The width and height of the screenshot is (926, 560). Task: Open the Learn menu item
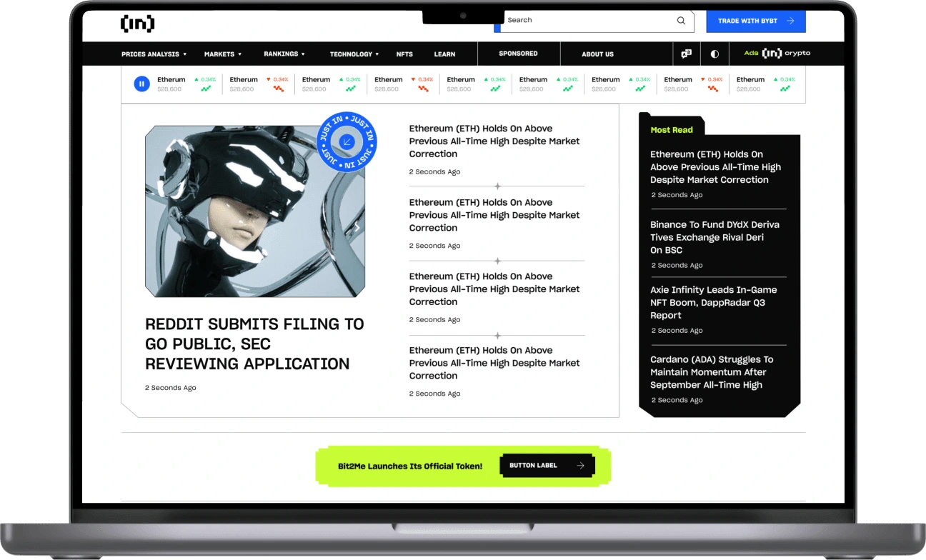click(444, 54)
